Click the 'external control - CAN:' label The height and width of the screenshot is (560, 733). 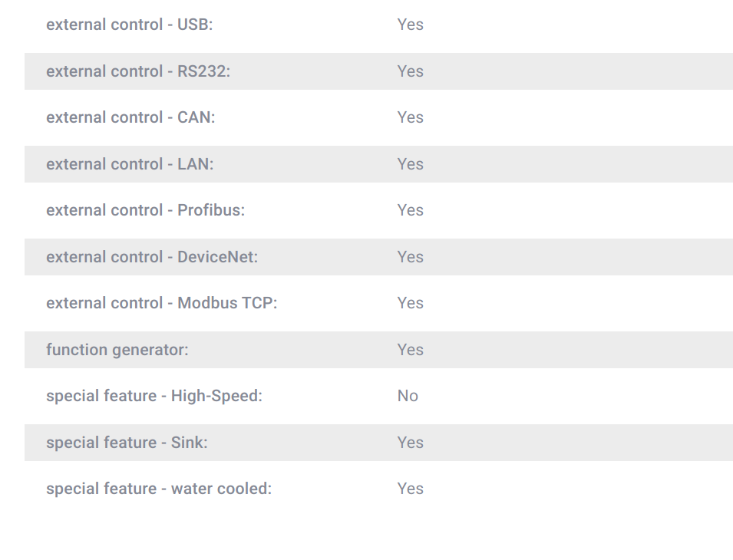(131, 117)
